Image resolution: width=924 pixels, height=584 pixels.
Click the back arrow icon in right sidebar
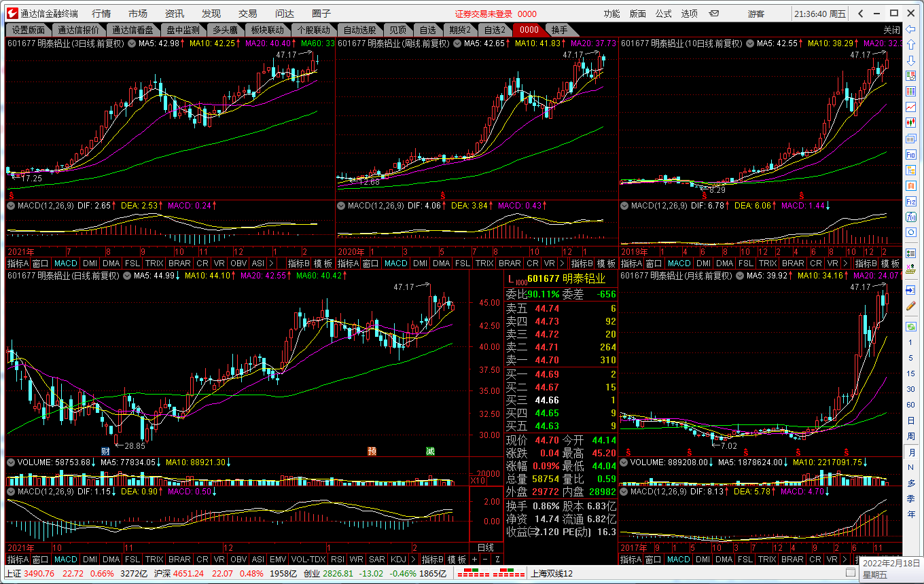(x=911, y=30)
